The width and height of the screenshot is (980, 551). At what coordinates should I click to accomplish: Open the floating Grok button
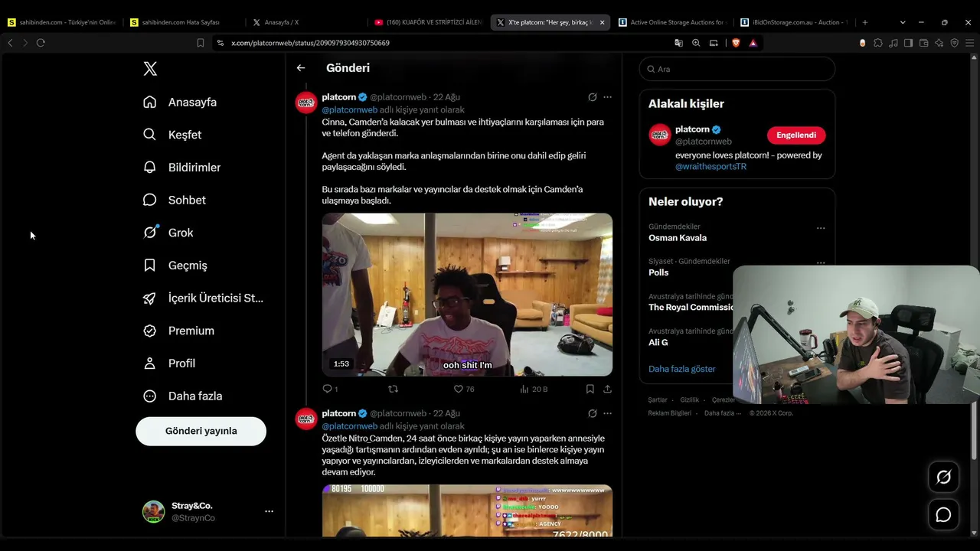pos(943,478)
